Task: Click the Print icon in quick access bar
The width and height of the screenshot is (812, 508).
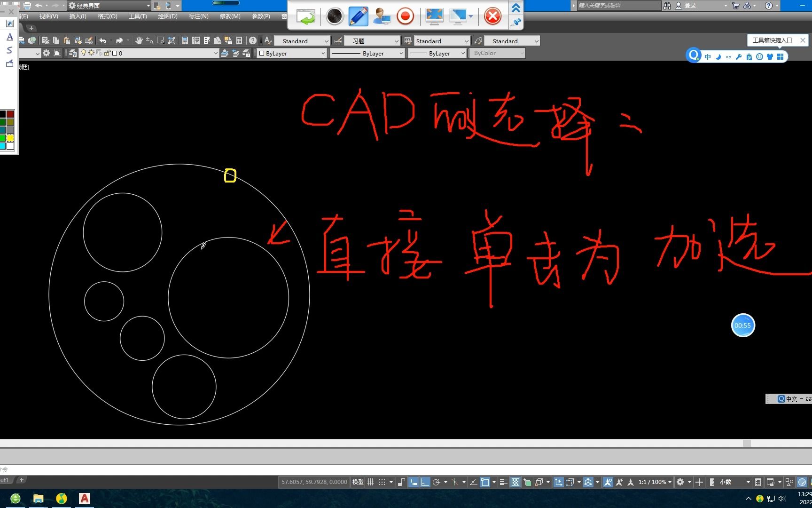Action: coord(27,5)
